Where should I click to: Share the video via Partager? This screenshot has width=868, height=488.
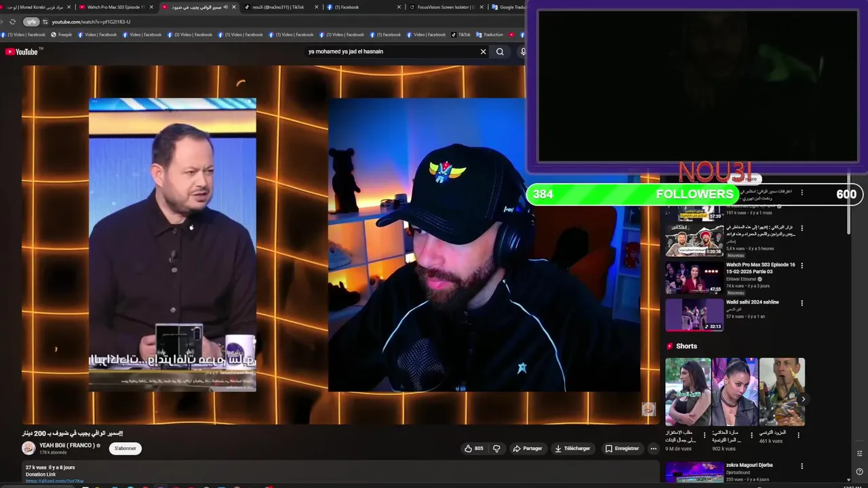pyautogui.click(x=528, y=449)
